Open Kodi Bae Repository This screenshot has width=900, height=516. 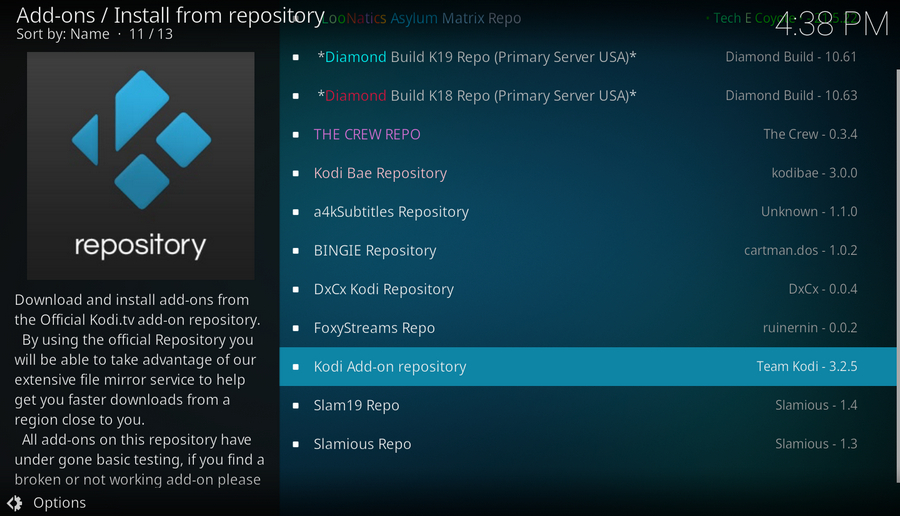588,173
